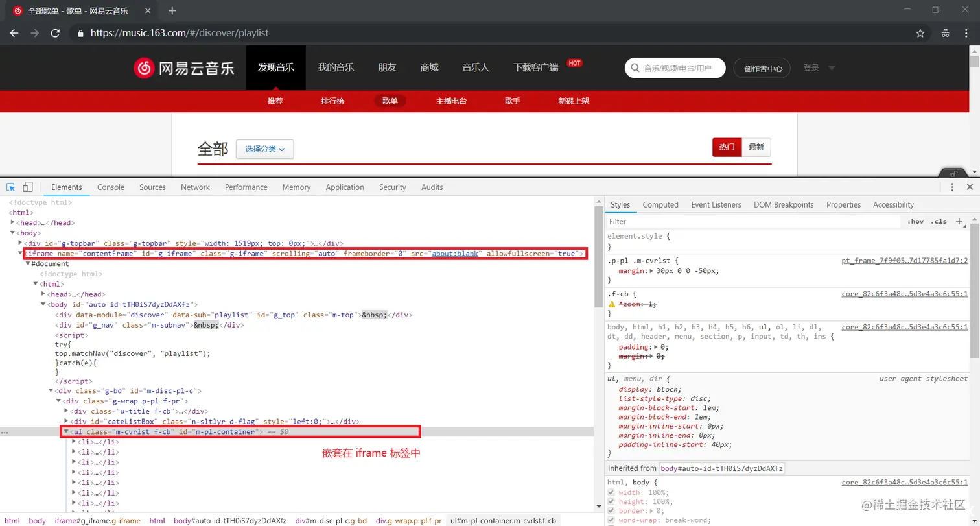This screenshot has height=526, width=980.
Task: Open the incognito profile icon
Action: [944, 33]
